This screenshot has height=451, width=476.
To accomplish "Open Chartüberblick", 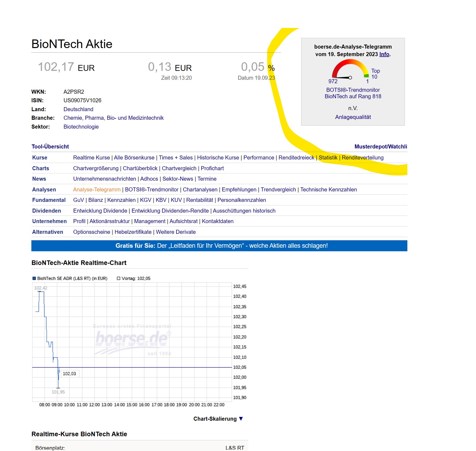I will click(x=140, y=168).
